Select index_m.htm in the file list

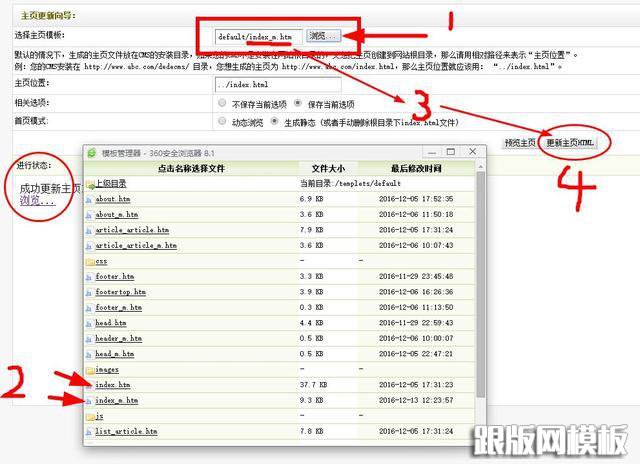click(x=116, y=400)
